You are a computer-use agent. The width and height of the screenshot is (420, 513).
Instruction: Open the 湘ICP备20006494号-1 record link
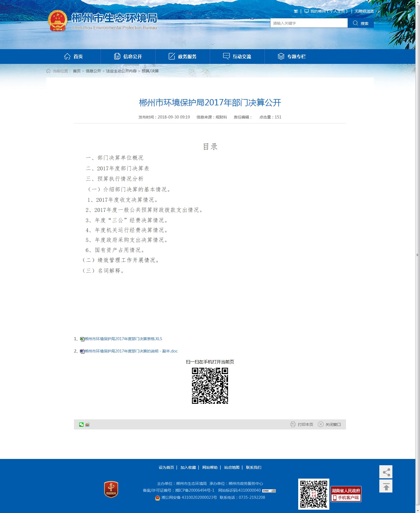pyautogui.click(x=195, y=490)
